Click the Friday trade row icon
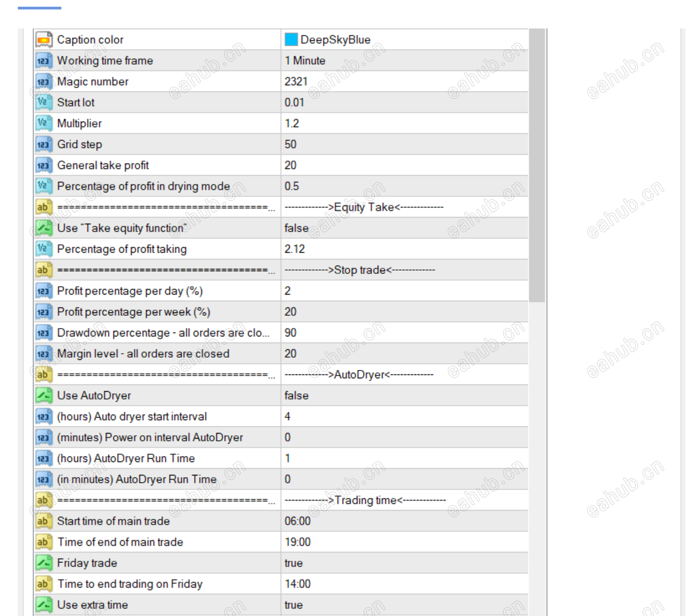This screenshot has height=616, width=696. [x=43, y=562]
